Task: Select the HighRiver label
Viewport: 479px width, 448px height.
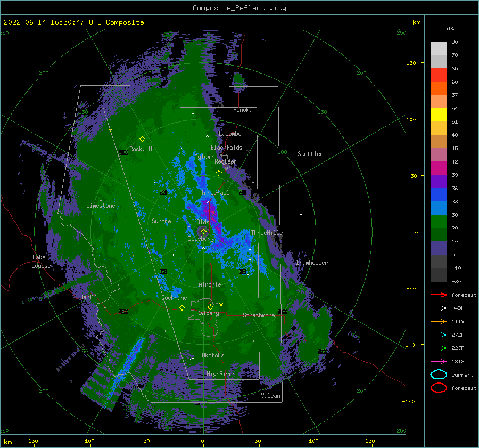Action: click(x=221, y=374)
